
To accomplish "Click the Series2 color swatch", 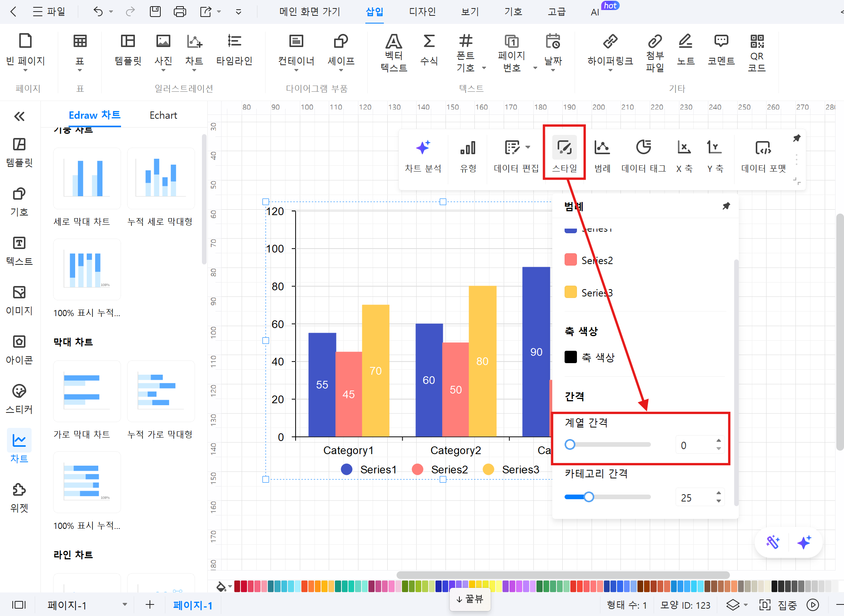I will point(570,260).
